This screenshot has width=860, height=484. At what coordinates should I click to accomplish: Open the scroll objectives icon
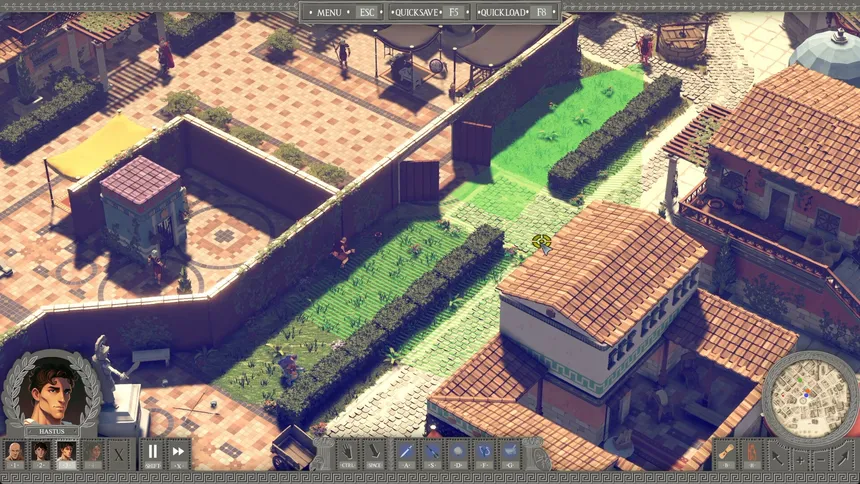tap(726, 454)
